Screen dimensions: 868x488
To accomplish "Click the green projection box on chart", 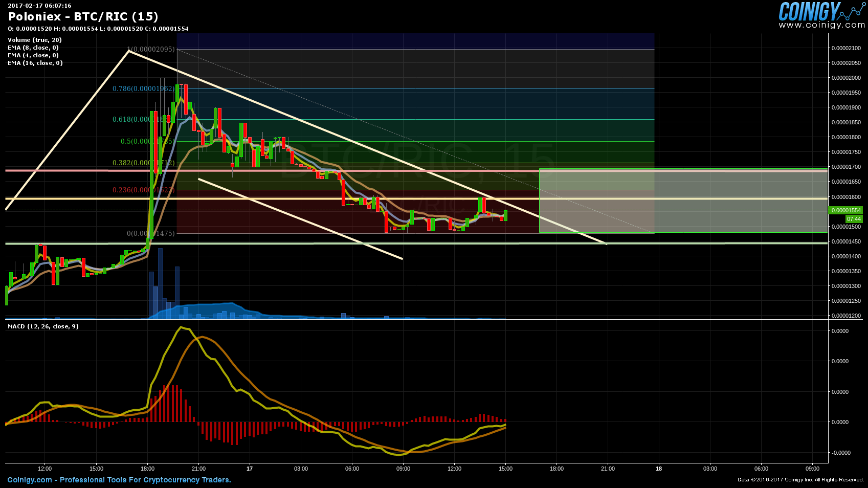I will [x=683, y=201].
